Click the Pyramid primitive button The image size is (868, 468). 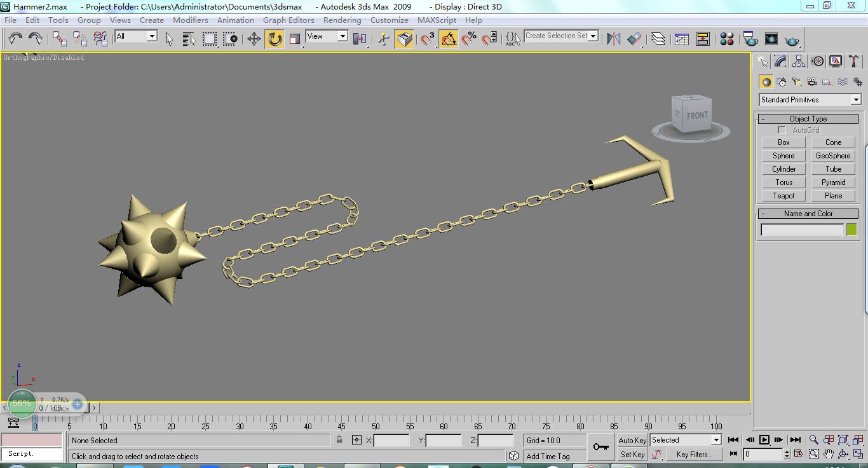pyautogui.click(x=833, y=182)
